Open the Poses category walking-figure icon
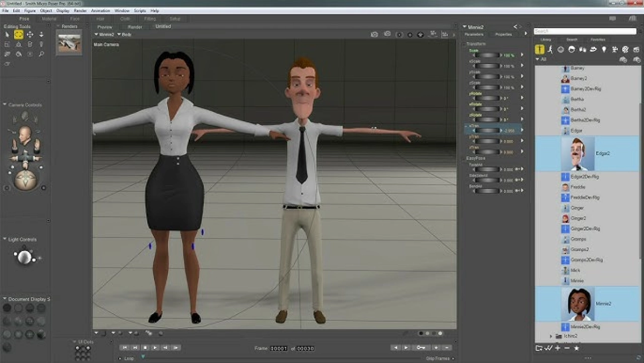 (550, 49)
